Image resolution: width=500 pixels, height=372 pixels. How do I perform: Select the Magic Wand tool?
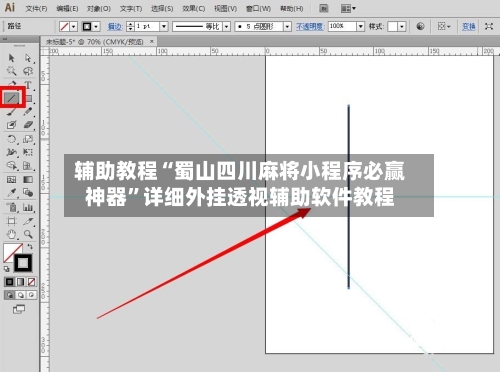pos(11,71)
